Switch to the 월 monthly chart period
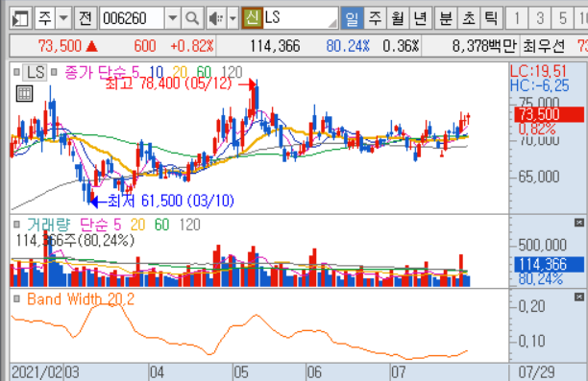The width and height of the screenshot is (588, 381). pos(398,18)
